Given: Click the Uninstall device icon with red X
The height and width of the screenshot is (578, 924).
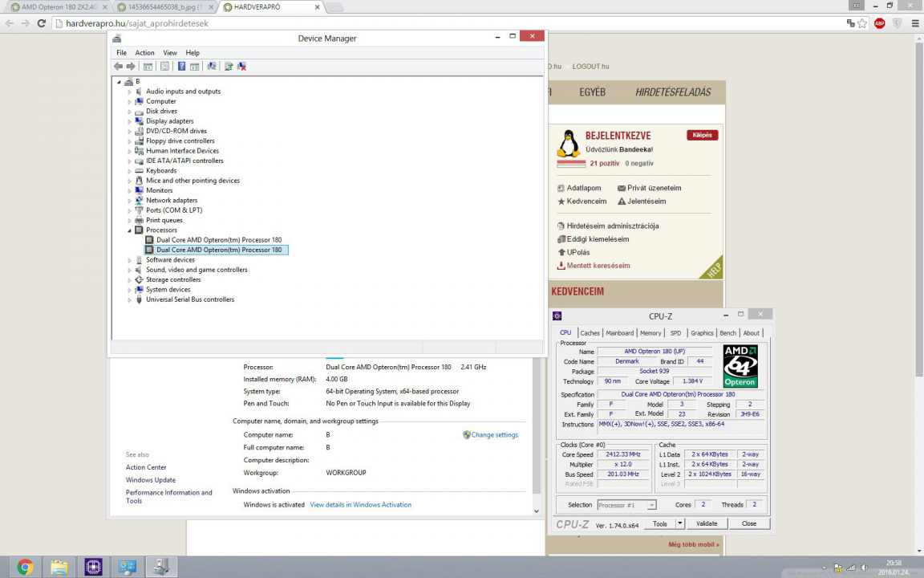Looking at the screenshot, I should (x=241, y=67).
